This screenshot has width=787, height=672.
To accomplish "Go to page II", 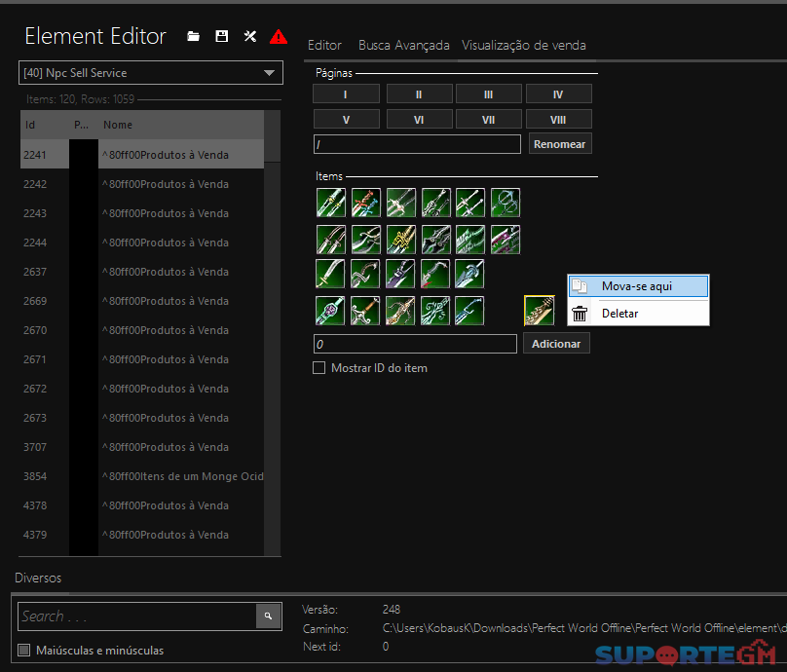I will pyautogui.click(x=419, y=94).
